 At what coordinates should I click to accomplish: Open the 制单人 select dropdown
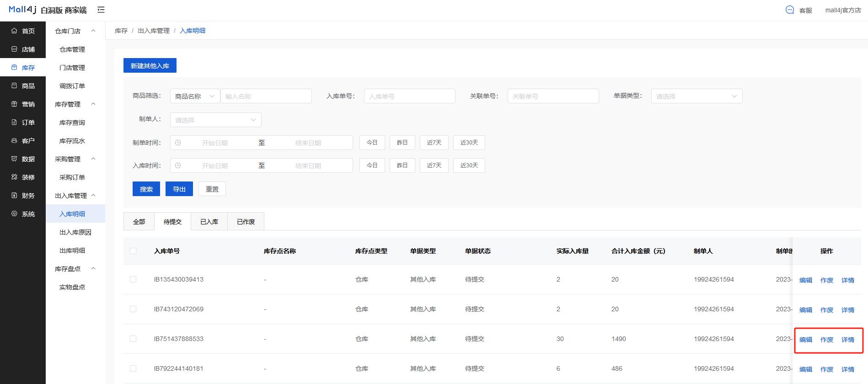point(216,120)
